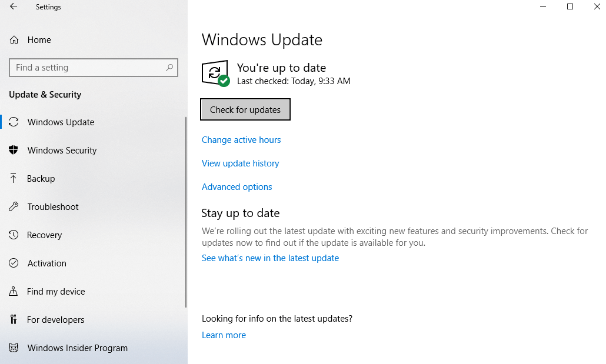The width and height of the screenshot is (606, 364).
Task: Open View update history link
Action: [241, 163]
